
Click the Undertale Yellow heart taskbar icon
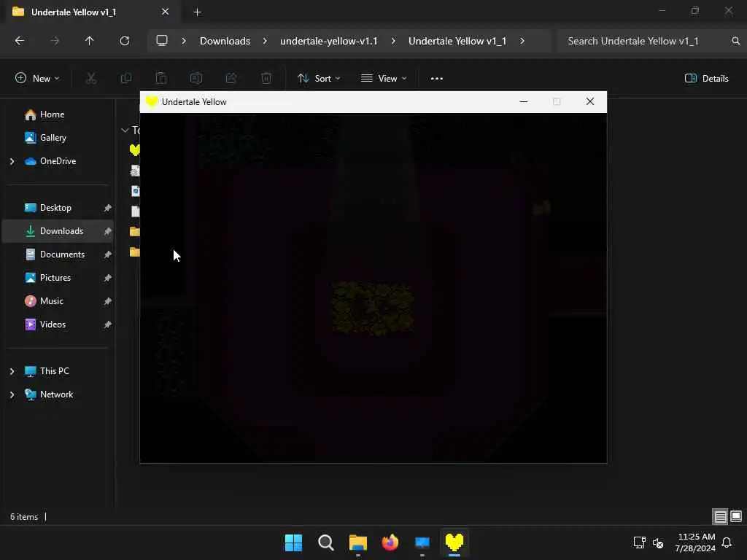[454, 542]
